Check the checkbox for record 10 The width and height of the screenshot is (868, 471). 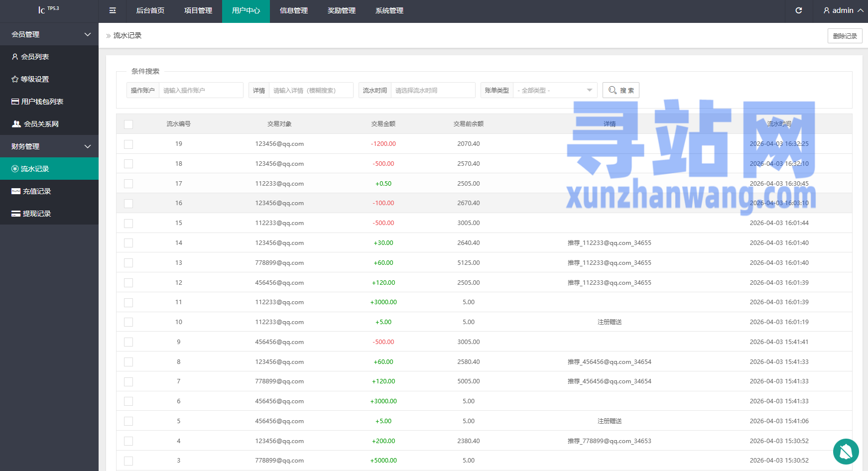128,322
